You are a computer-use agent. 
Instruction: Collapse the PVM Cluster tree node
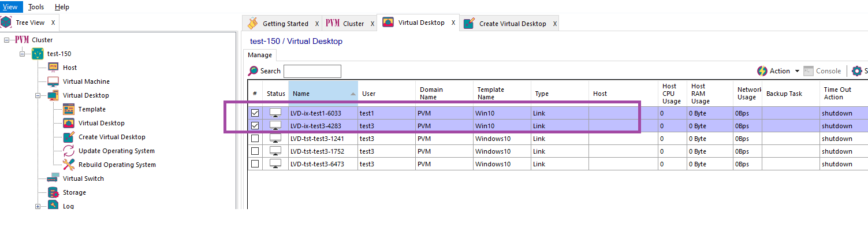[x=6, y=40]
